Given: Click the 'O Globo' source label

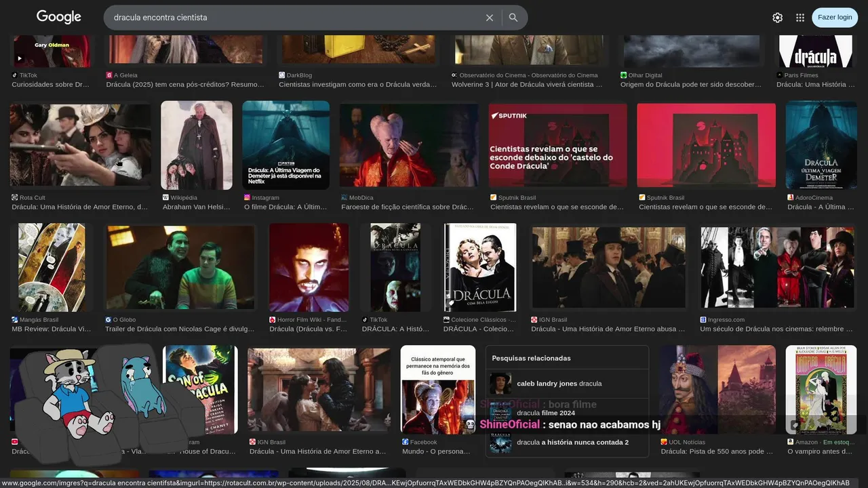Looking at the screenshot, I should [x=120, y=320].
